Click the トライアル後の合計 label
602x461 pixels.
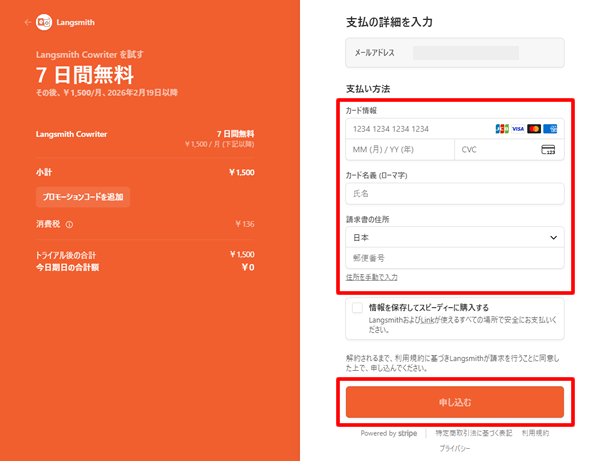(x=66, y=255)
